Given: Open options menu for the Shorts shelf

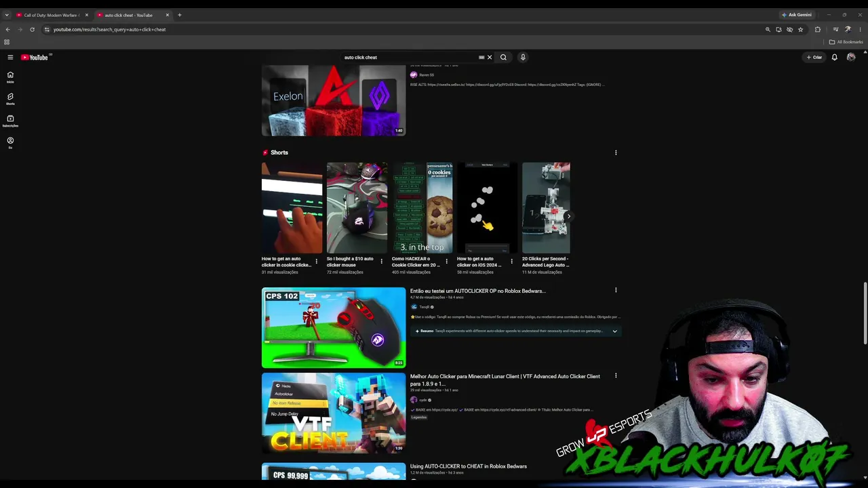Looking at the screenshot, I should click(616, 152).
